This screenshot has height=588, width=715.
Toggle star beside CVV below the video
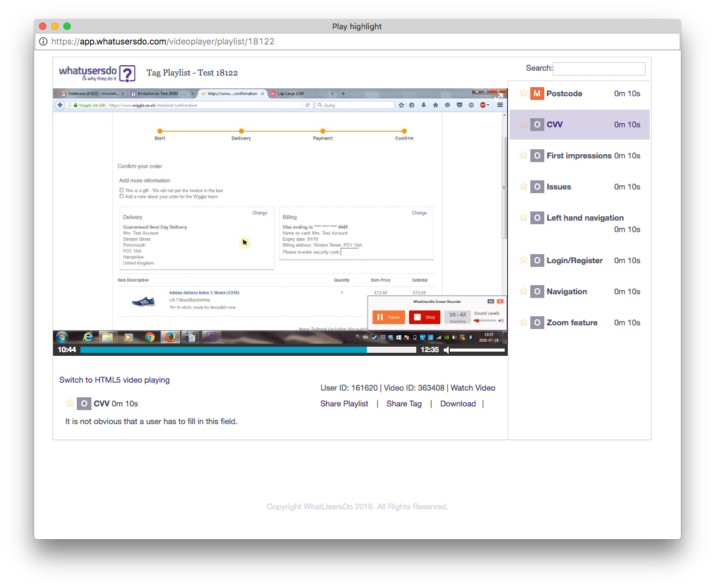click(70, 403)
